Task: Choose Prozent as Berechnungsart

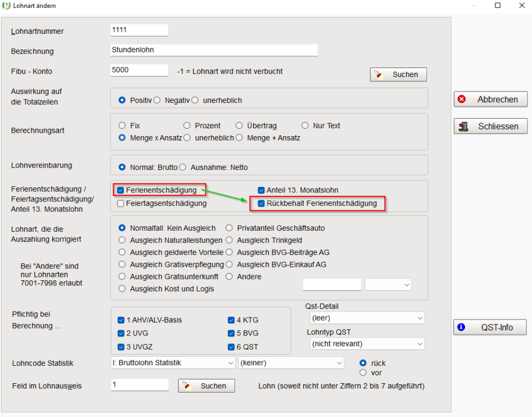Action: 187,125
